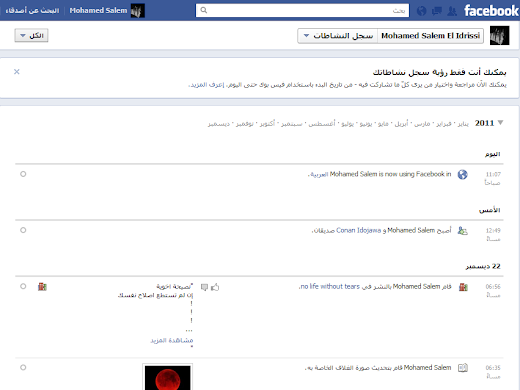The width and height of the screenshot is (520, 390).
Task: Open the 'no life without tears' link
Action: point(330,286)
